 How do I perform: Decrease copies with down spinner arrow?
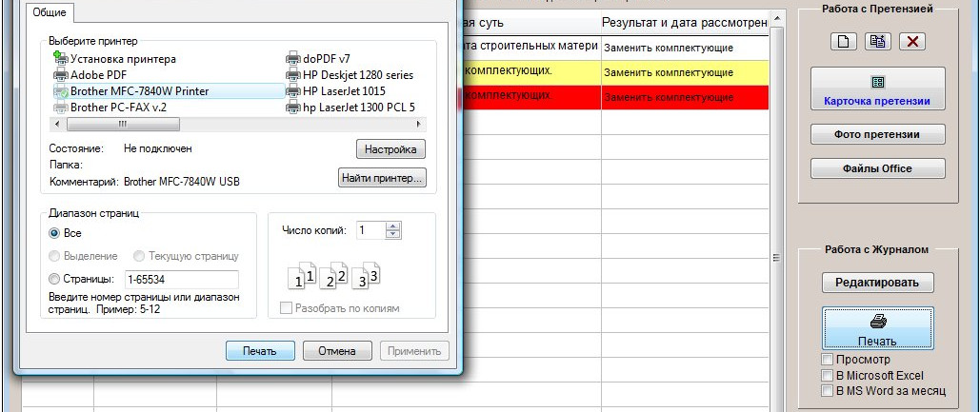[393, 235]
